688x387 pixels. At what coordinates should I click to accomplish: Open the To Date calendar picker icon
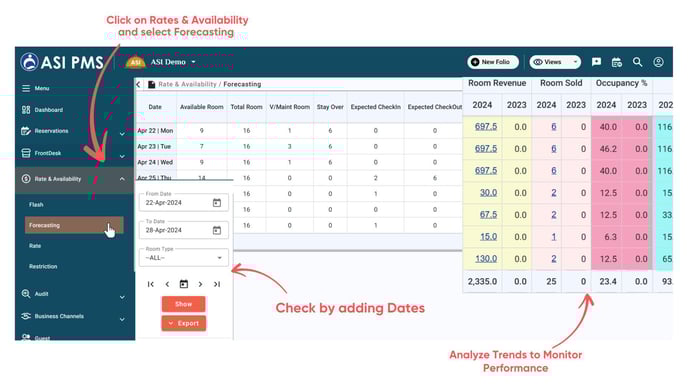point(217,230)
